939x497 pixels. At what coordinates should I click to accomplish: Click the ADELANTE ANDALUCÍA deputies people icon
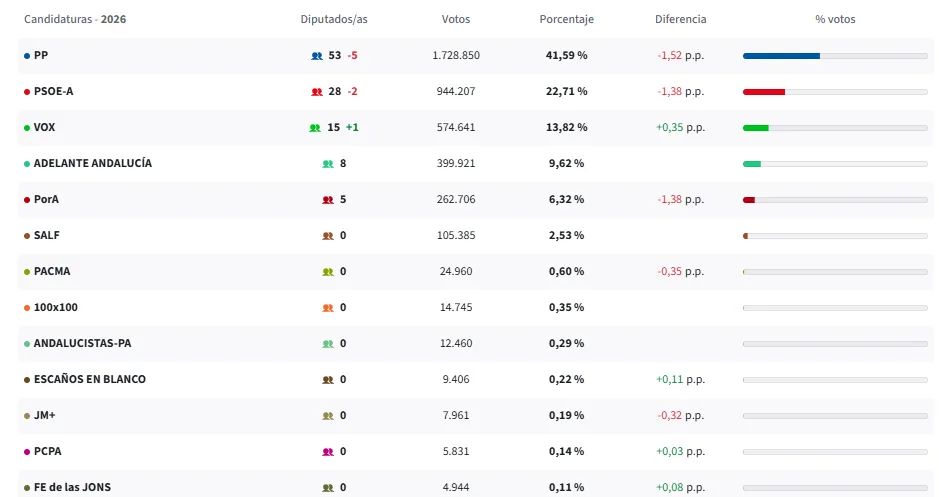tap(328, 163)
